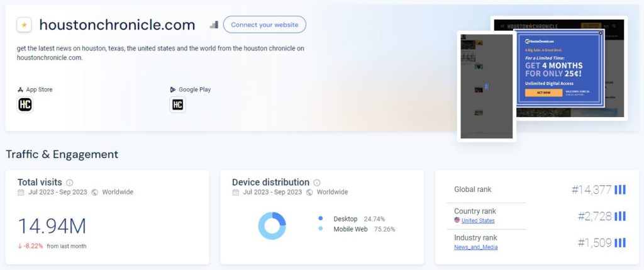Screen dimensions: 644x270
Task: Click the star favicon beside houstonchronicle.com
Action: (24, 25)
